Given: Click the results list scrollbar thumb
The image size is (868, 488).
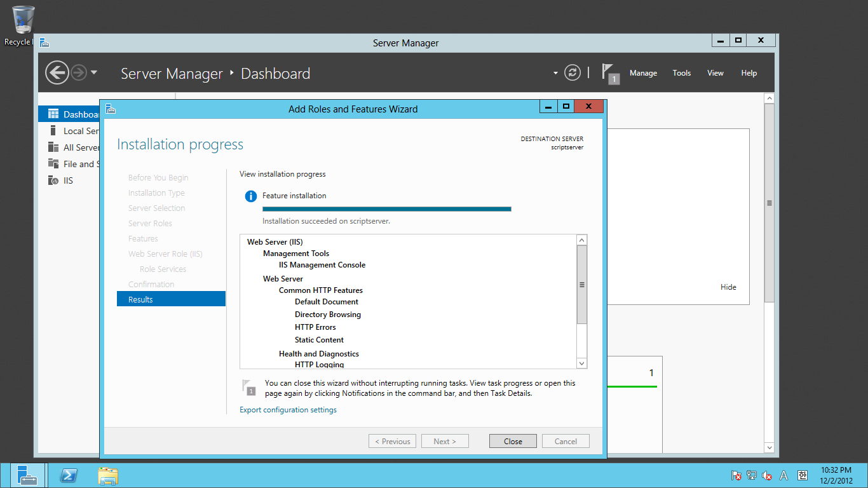Looking at the screenshot, I should pos(581,285).
